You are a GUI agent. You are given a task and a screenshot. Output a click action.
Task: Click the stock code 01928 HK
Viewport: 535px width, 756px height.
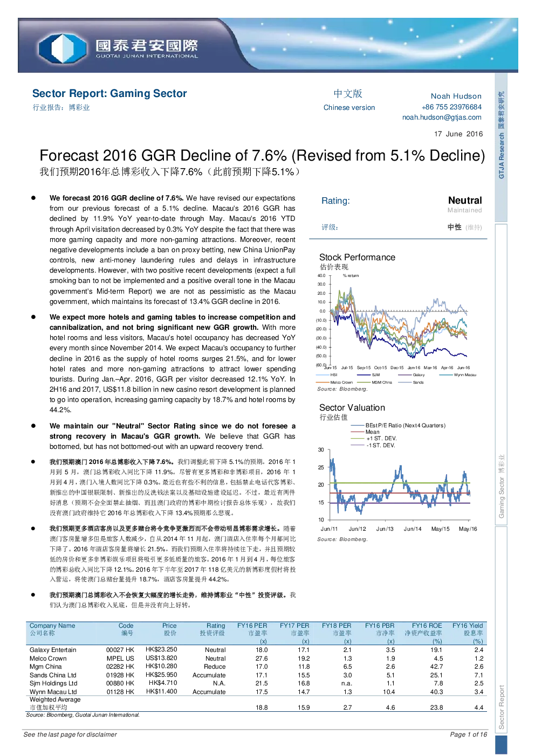tap(120, 675)
